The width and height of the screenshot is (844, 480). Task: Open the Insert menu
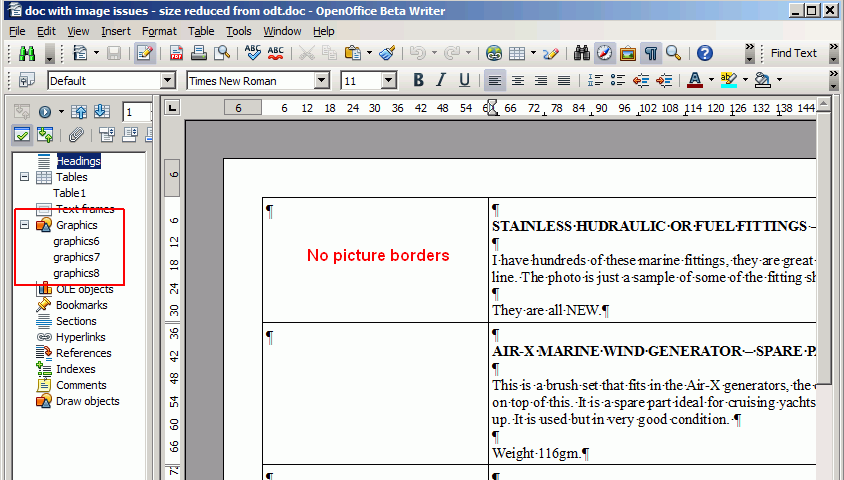pos(116,31)
